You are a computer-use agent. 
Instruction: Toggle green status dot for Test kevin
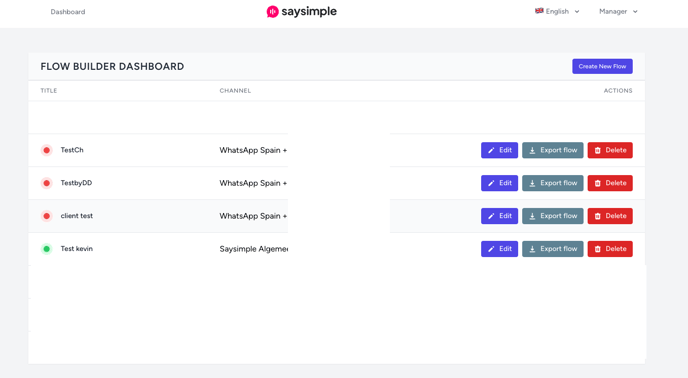click(x=47, y=249)
